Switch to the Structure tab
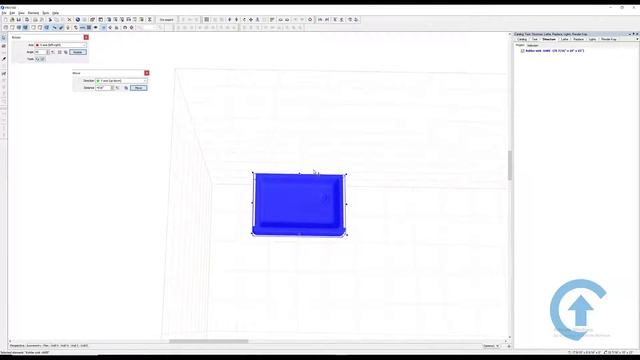Image resolution: width=640 pixels, height=360 pixels. pos(549,39)
